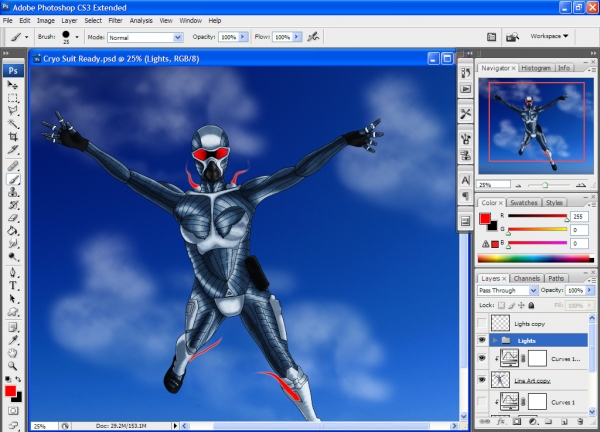Screen dimensions: 600x432
Task: Select the Path Selection tool
Action: pos(13,298)
